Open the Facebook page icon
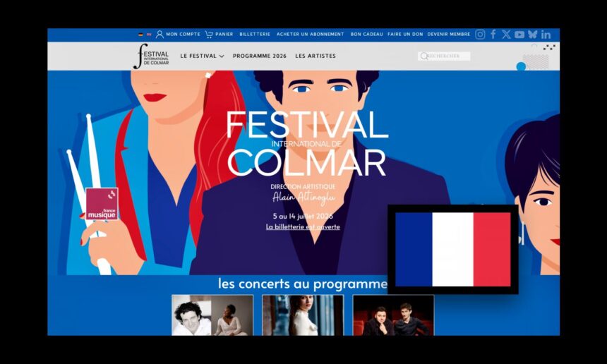The height and width of the screenshot is (364, 607). tap(493, 35)
